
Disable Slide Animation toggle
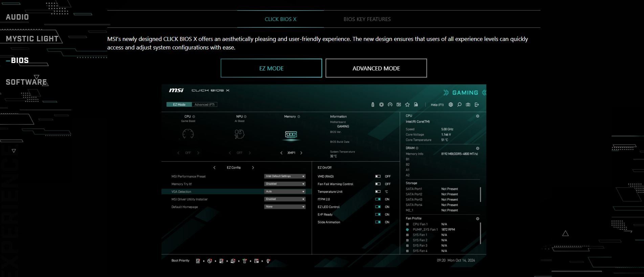(x=378, y=222)
